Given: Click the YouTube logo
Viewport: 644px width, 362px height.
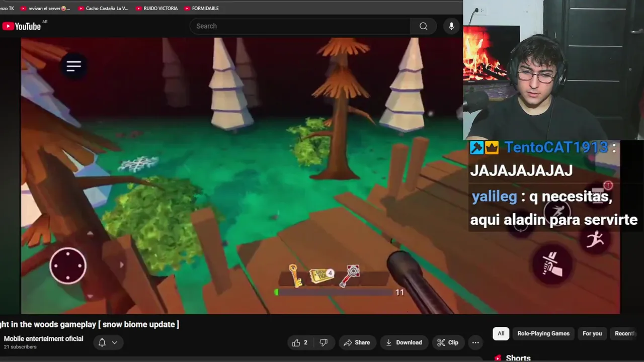Looking at the screenshot, I should 21,26.
